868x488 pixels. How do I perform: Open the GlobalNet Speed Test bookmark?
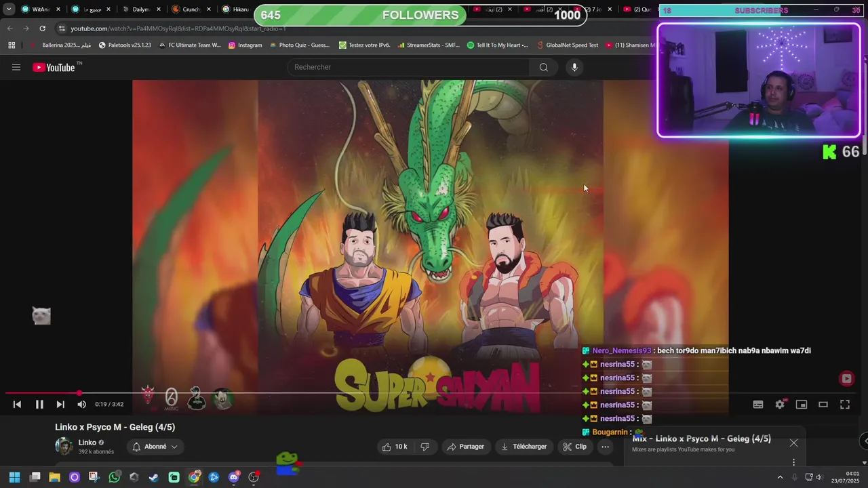[567, 45]
